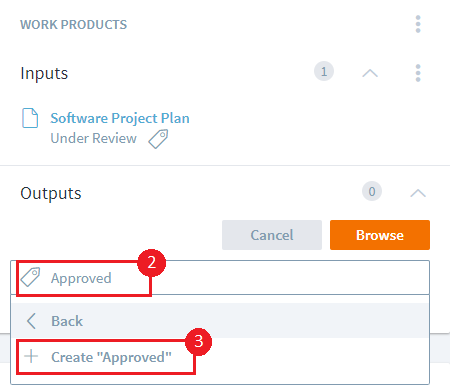The width and height of the screenshot is (450, 390).
Task: Click the Cancel button
Action: tap(272, 235)
